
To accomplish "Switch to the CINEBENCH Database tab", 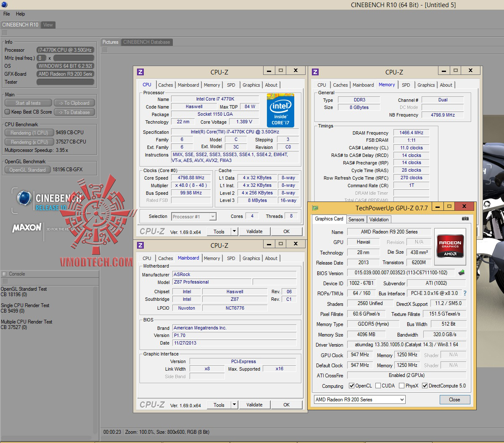I will point(147,42).
